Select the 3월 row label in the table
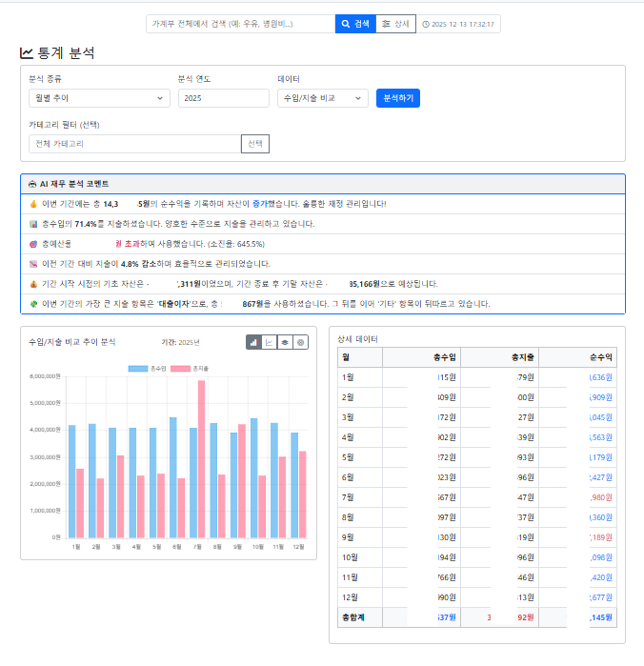This screenshot has width=644, height=666. [348, 417]
